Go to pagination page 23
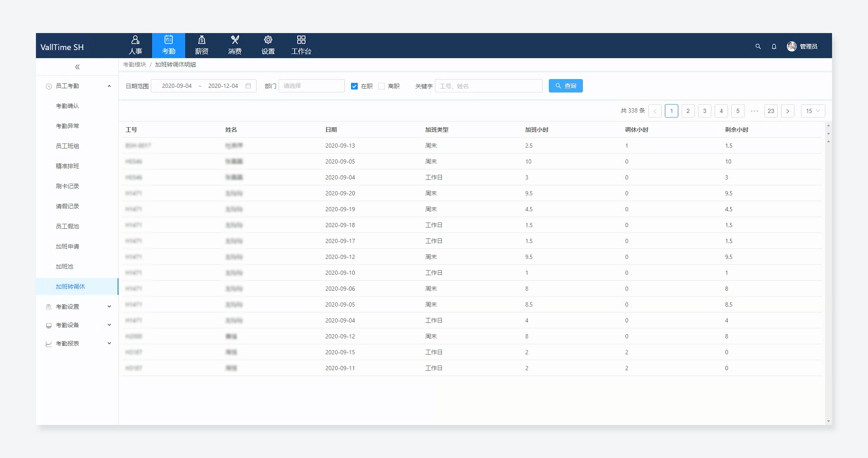 point(771,111)
